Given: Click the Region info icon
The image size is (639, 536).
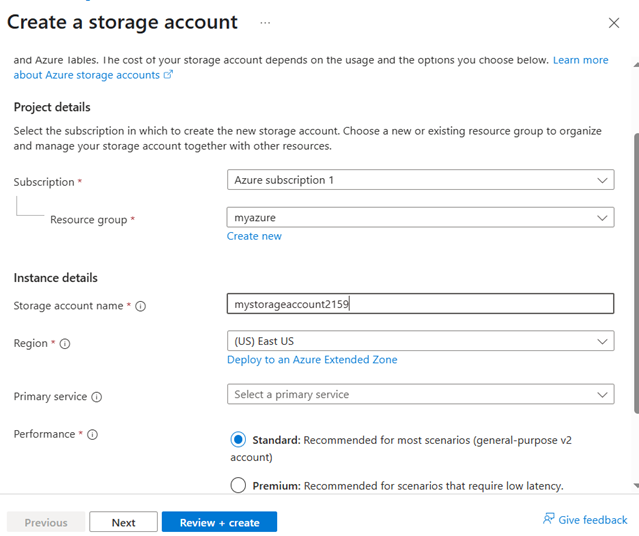Looking at the screenshot, I should [x=65, y=344].
